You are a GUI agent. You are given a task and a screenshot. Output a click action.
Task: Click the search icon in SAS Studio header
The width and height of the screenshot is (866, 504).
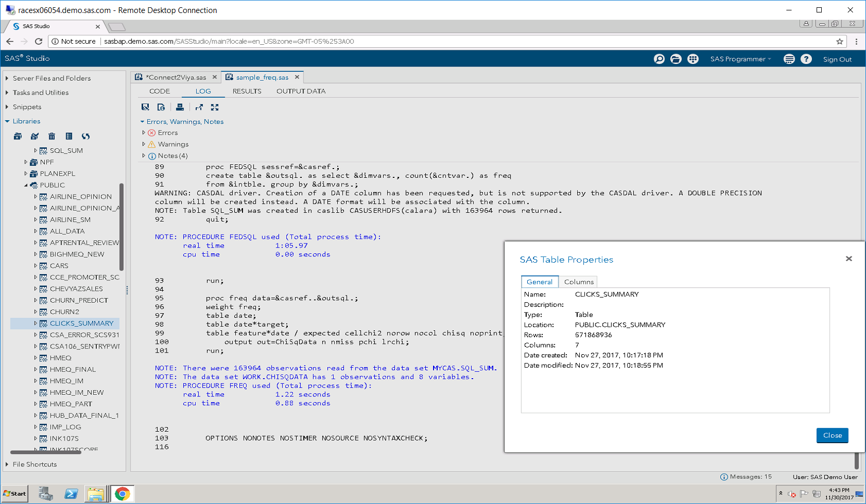pyautogui.click(x=659, y=59)
